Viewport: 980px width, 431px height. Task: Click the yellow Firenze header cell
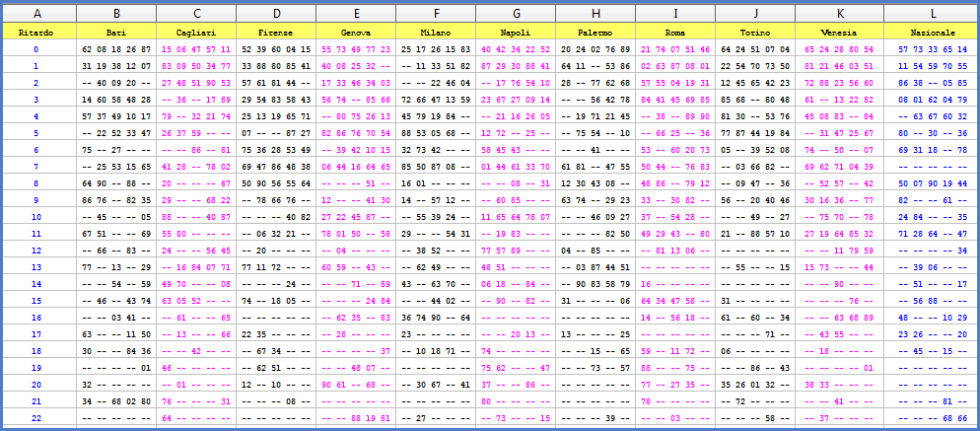276,32
